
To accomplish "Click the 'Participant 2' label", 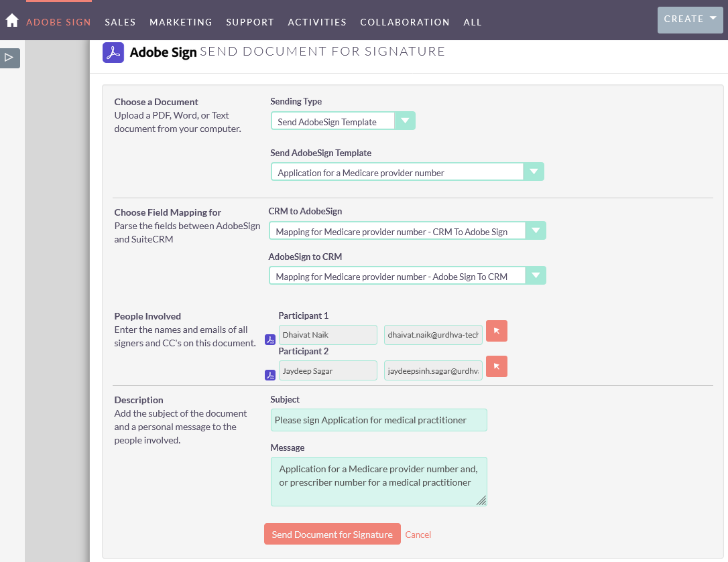I will click(303, 351).
